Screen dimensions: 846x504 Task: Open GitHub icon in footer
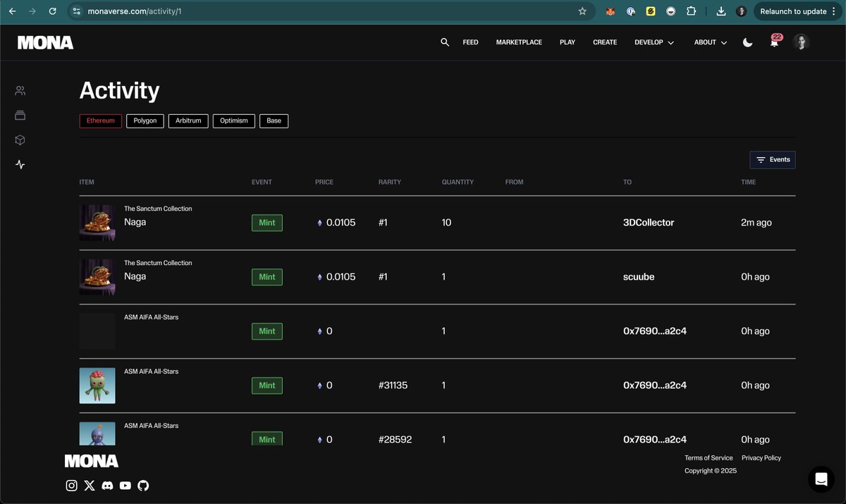(143, 485)
